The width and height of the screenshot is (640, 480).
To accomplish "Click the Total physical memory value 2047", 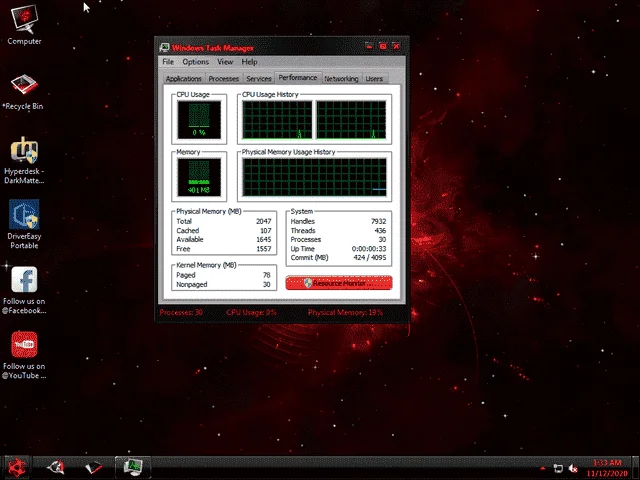I will click(264, 221).
